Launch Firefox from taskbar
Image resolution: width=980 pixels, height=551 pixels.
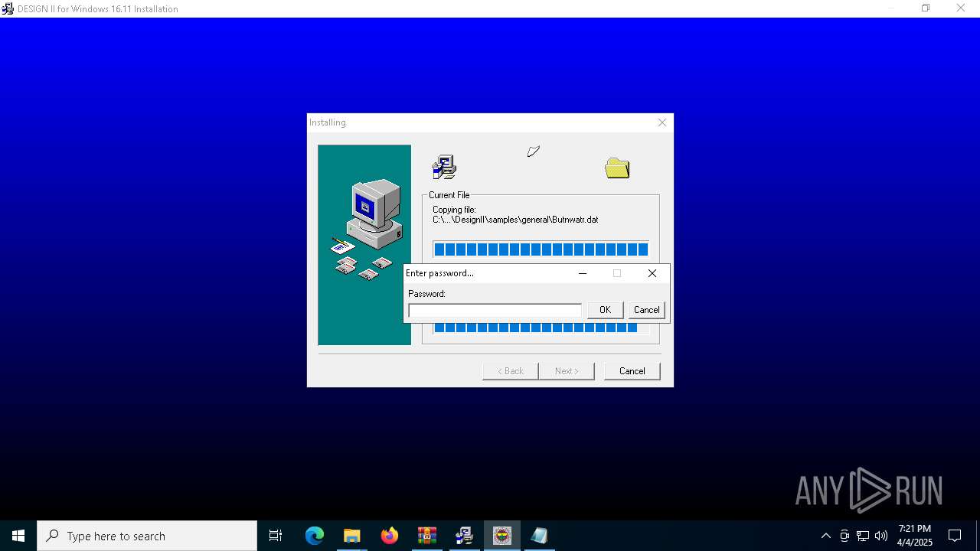click(390, 536)
